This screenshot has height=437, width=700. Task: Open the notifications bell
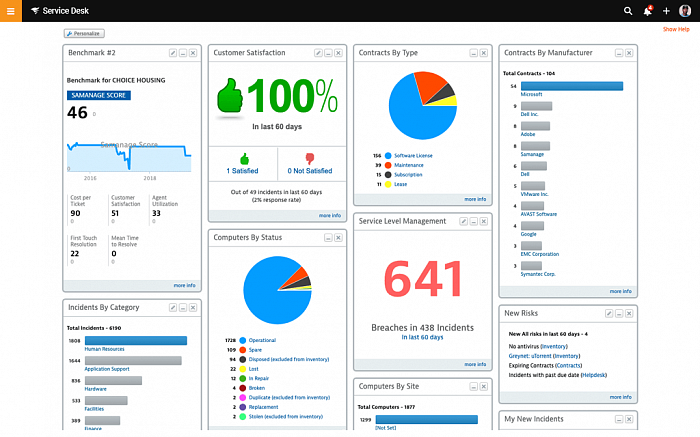coord(647,10)
